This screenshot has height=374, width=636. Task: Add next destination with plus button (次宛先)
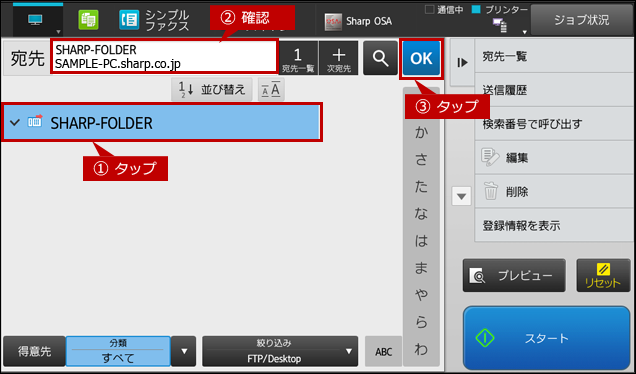(x=339, y=58)
